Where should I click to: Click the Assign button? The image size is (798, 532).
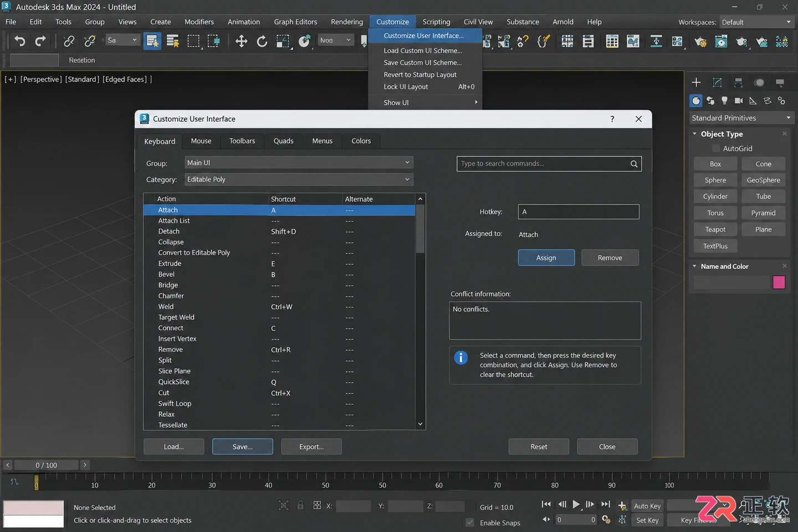[546, 258]
